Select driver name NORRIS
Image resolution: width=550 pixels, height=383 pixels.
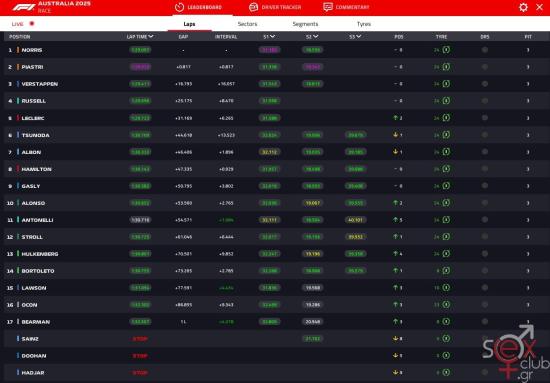pyautogui.click(x=32, y=50)
